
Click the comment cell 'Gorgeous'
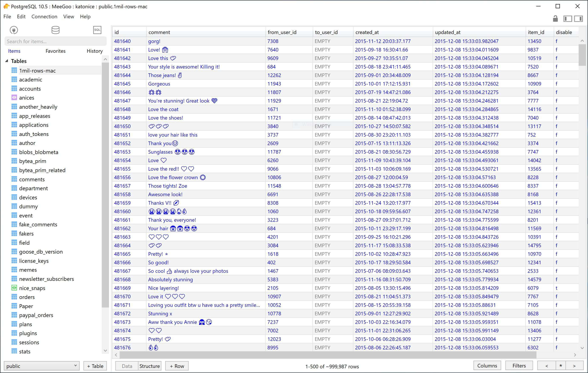[206, 84]
